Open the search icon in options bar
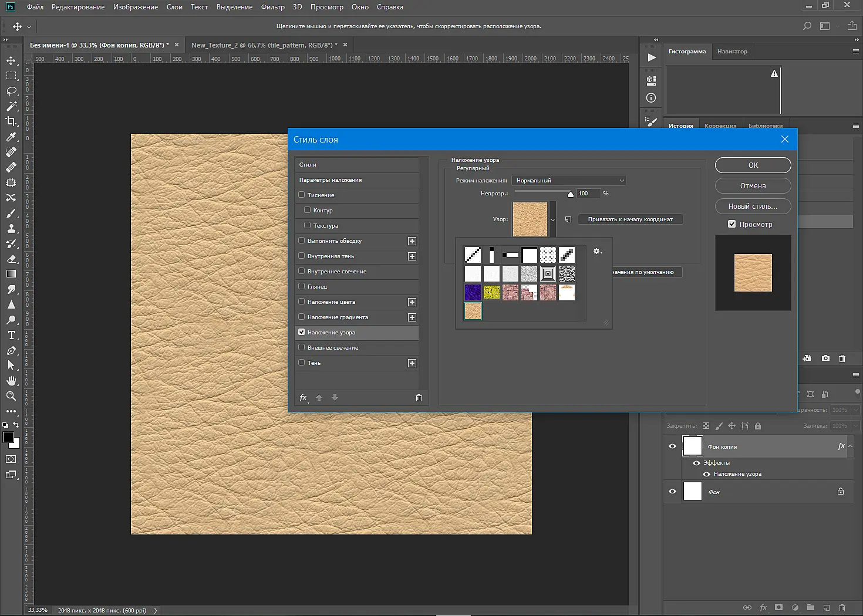The width and height of the screenshot is (863, 616). click(807, 26)
